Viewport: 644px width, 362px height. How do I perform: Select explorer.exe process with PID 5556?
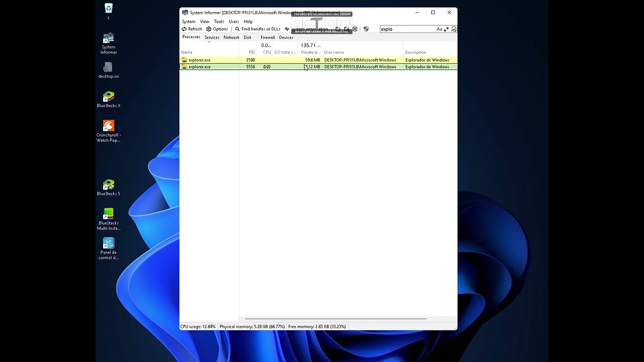click(318, 67)
